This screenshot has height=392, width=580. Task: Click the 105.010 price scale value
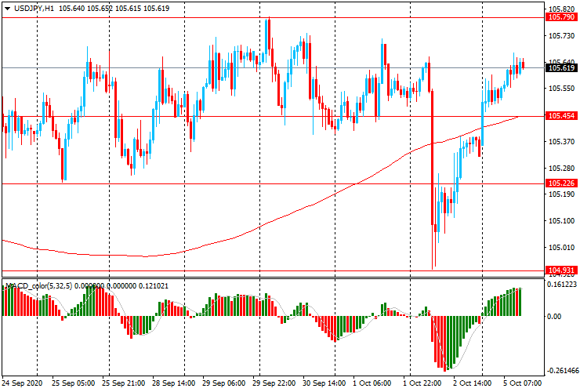(x=561, y=248)
